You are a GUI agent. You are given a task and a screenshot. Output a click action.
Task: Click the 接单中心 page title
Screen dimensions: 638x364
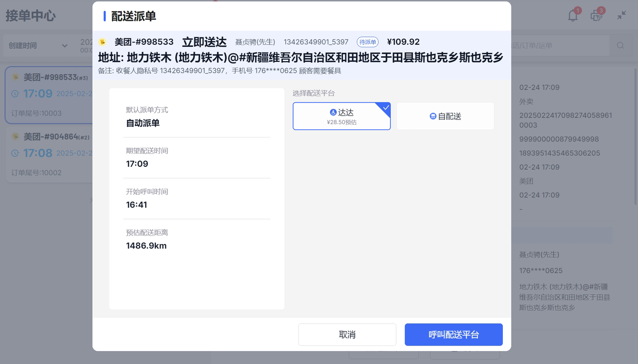[31, 15]
